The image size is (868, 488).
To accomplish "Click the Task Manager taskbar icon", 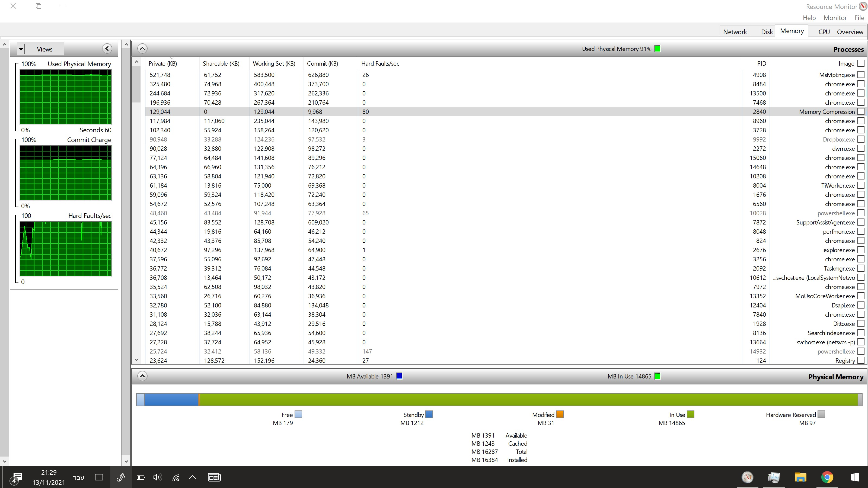I will (x=774, y=477).
